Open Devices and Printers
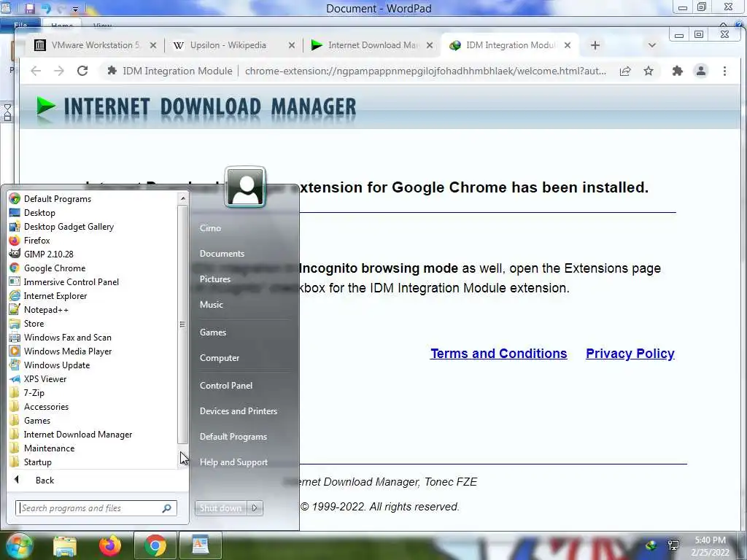 pyautogui.click(x=239, y=411)
